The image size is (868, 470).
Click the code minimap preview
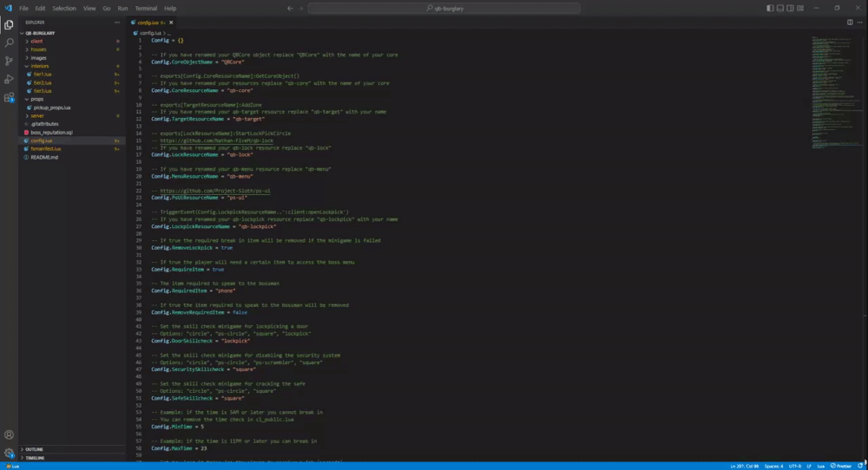tap(837, 92)
